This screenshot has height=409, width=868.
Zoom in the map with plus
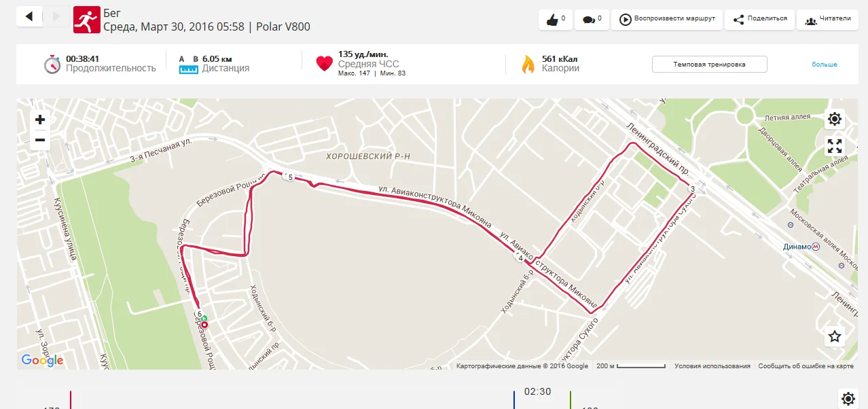coord(40,120)
